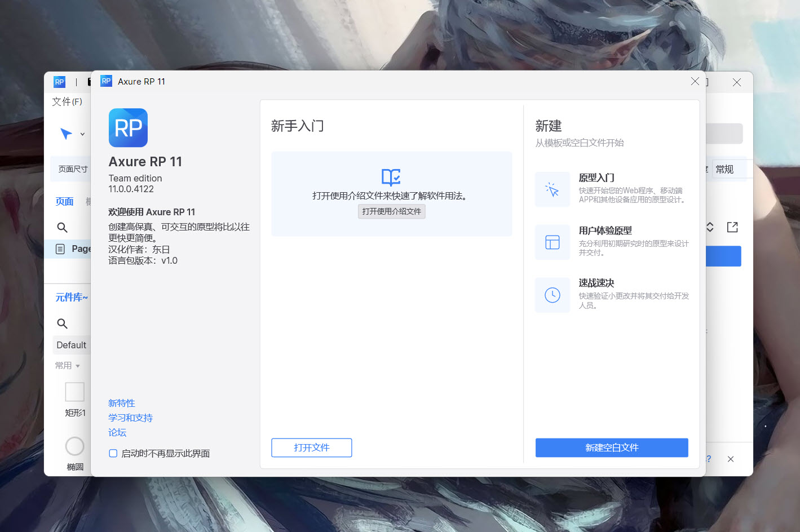Click the 速战速决 clock icon

552,295
